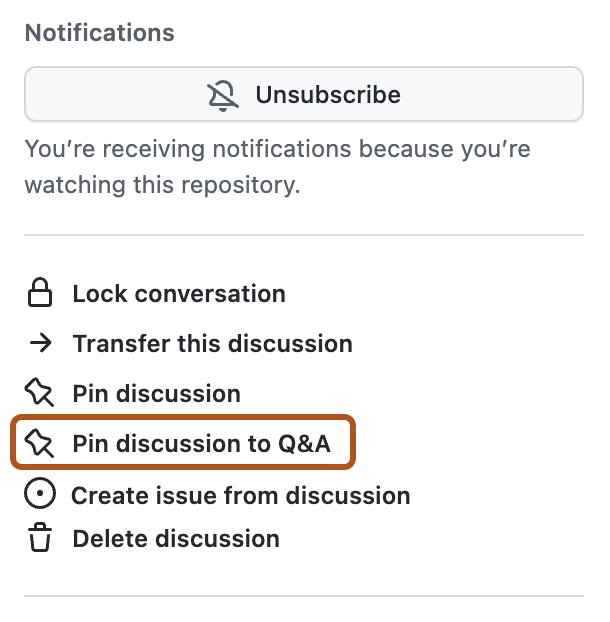Click the padlock icon for Lock conversation
This screenshot has width=610, height=622.
tap(40, 294)
